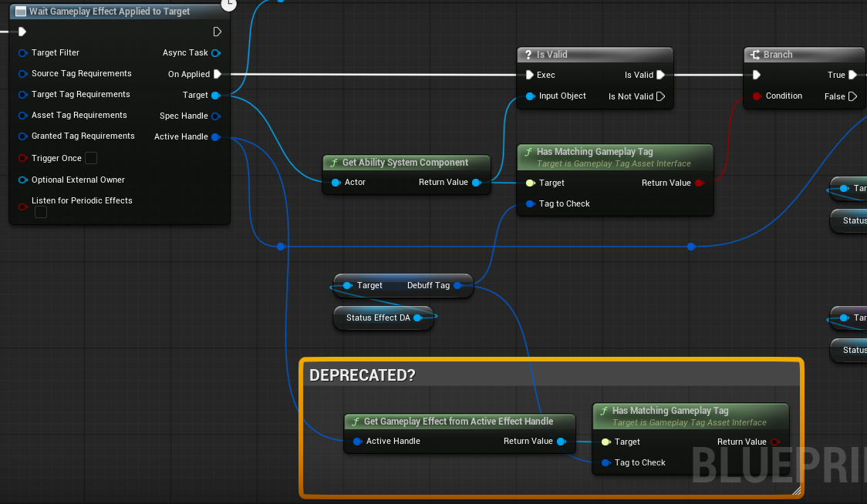Click Get Gameplay Effect Return Value pin
The image size is (867, 504).
point(562,441)
